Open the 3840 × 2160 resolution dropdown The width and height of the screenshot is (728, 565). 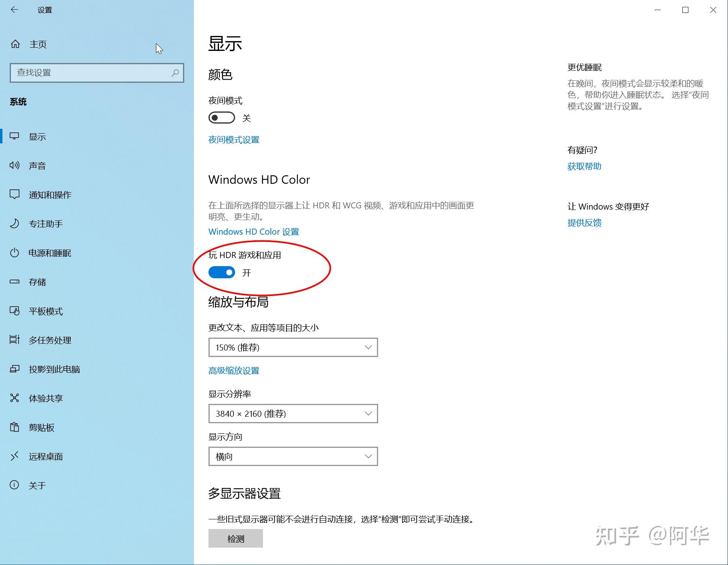pyautogui.click(x=293, y=414)
